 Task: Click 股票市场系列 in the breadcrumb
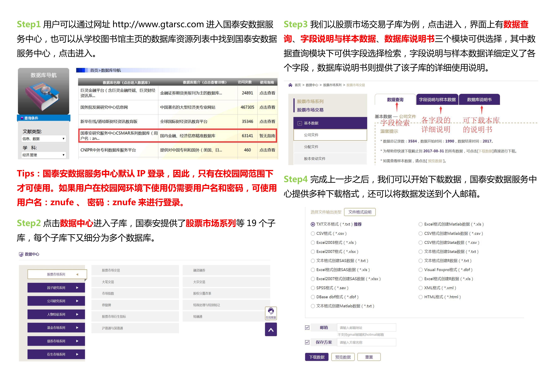332,85
